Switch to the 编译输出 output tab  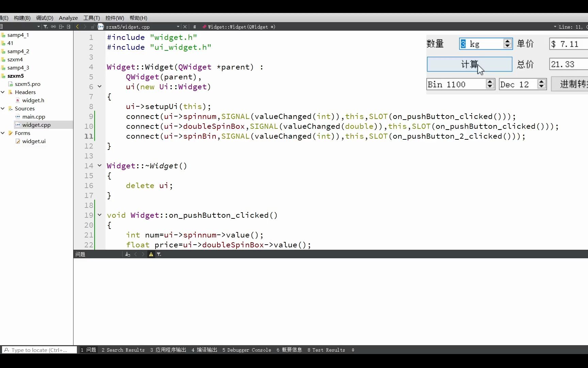click(204, 350)
